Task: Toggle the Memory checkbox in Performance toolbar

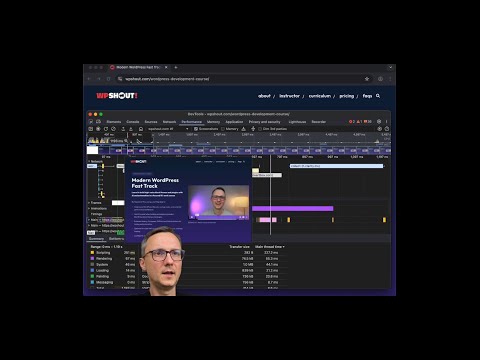Action: [x=223, y=129]
